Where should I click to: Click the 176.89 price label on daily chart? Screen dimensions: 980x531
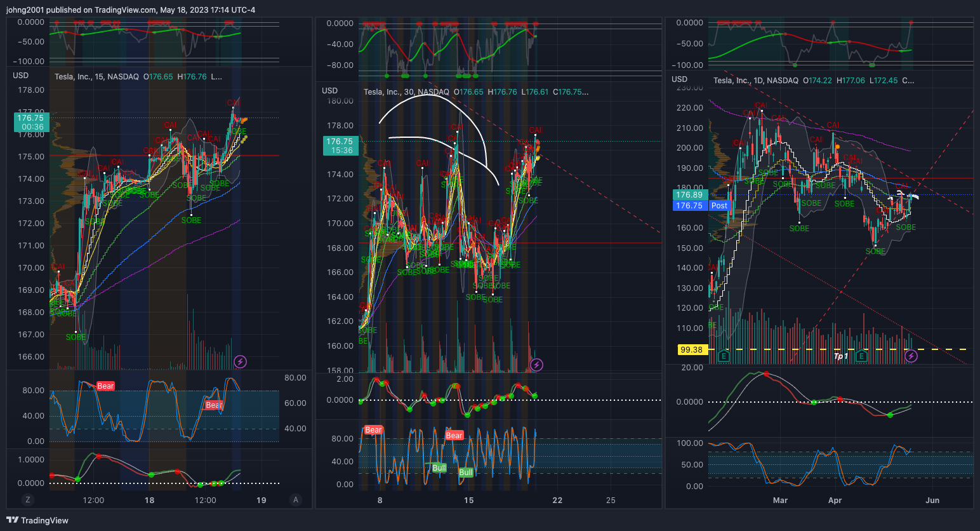[689, 195]
